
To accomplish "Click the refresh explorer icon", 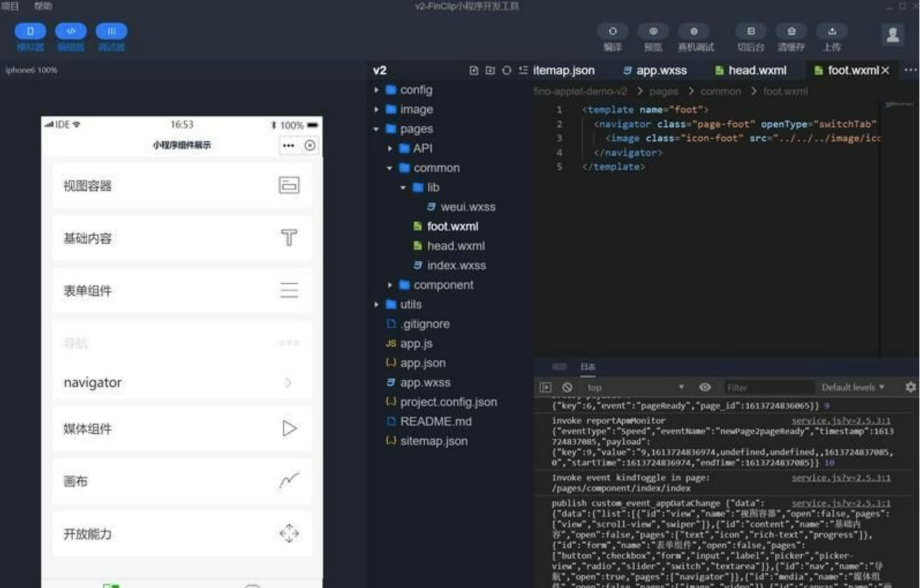I will (x=506, y=70).
